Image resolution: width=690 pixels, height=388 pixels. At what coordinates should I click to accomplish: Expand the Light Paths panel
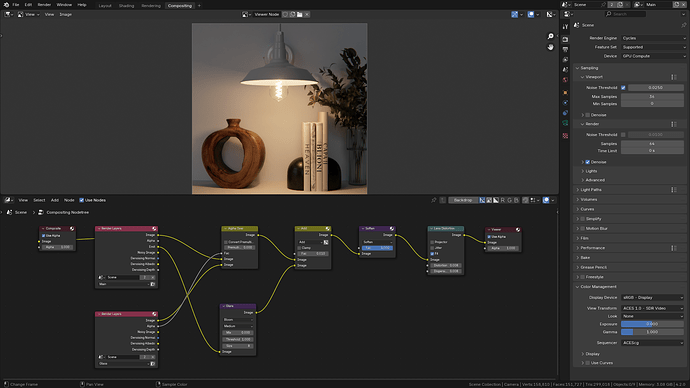coord(590,190)
